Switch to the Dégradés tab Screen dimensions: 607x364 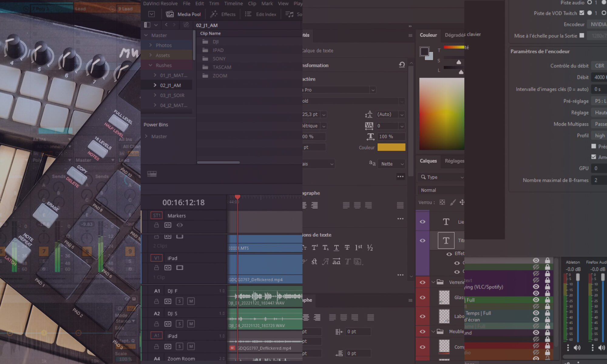[x=455, y=35]
